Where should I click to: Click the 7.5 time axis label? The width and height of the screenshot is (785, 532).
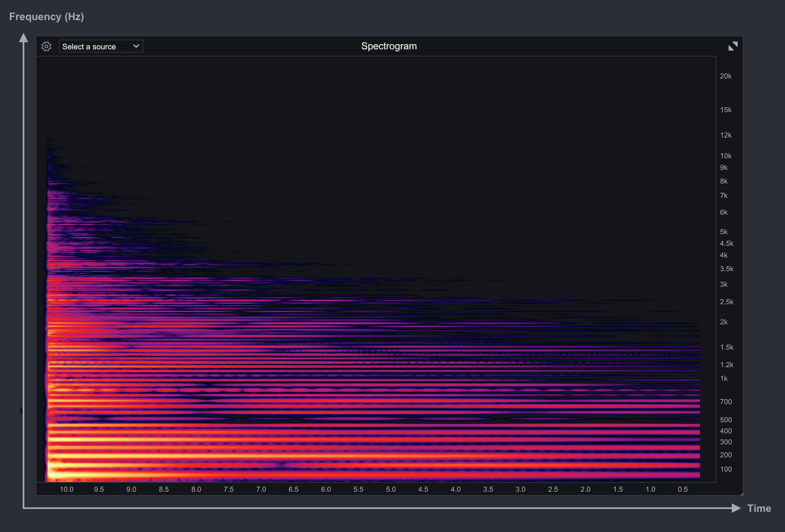[x=229, y=490]
